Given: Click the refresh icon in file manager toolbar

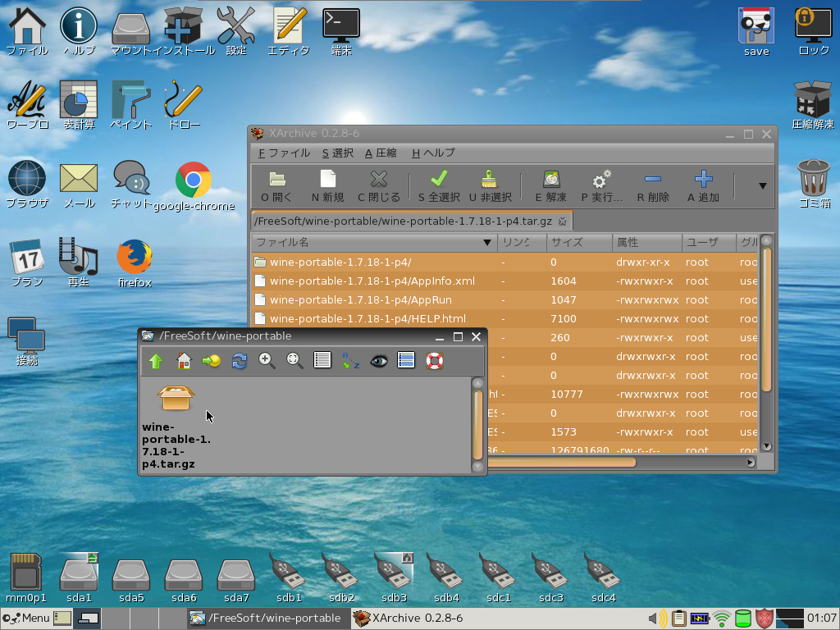Looking at the screenshot, I should [239, 361].
